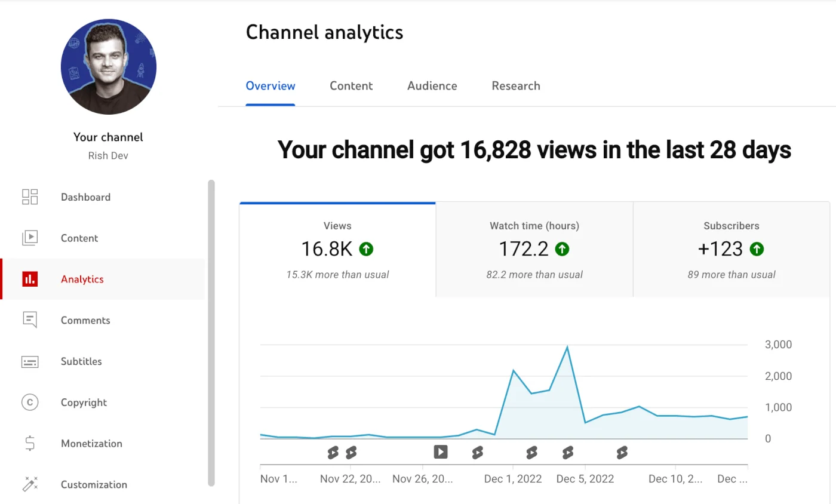Click the video upload marker near Nov 26
836x504 pixels.
pyautogui.click(x=440, y=452)
